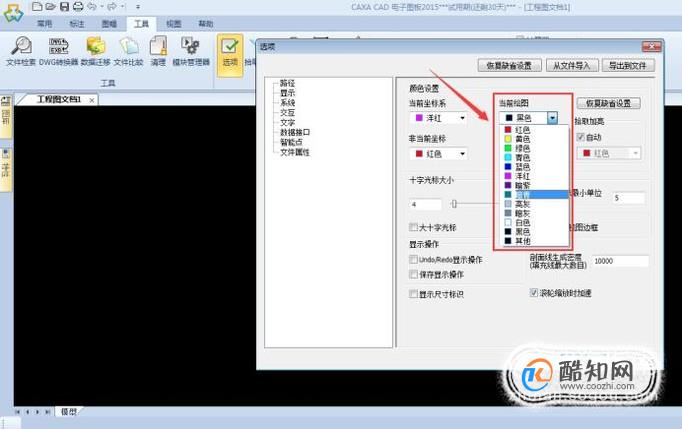Screen dimensions: 682x429
Task: Enable the 显示尺寸标识 checkbox
Action: click(x=413, y=294)
